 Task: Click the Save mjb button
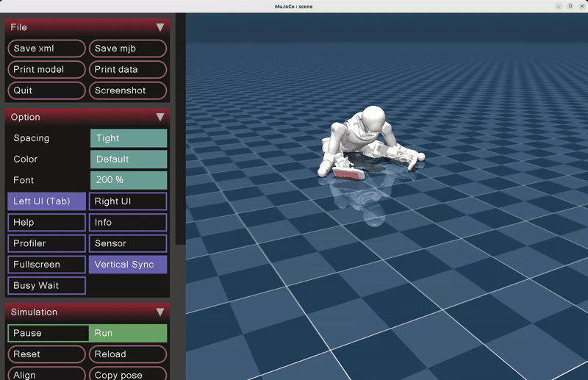(128, 49)
